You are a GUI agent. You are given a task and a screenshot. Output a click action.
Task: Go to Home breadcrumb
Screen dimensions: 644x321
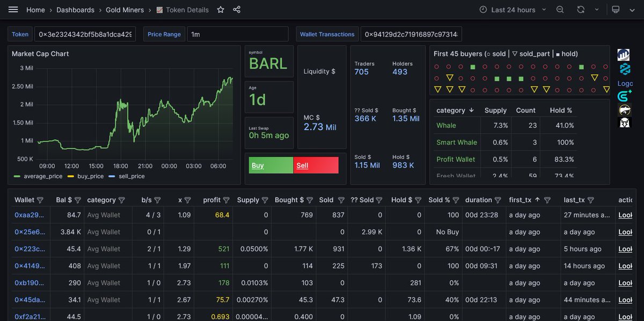click(x=35, y=10)
